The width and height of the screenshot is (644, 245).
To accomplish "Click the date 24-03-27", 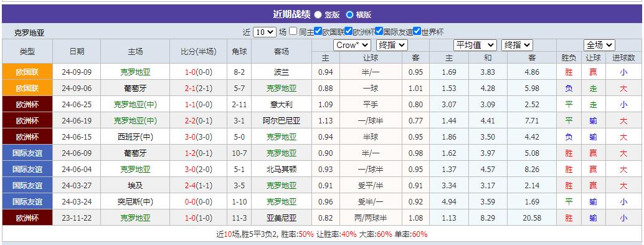I will 77,186.
